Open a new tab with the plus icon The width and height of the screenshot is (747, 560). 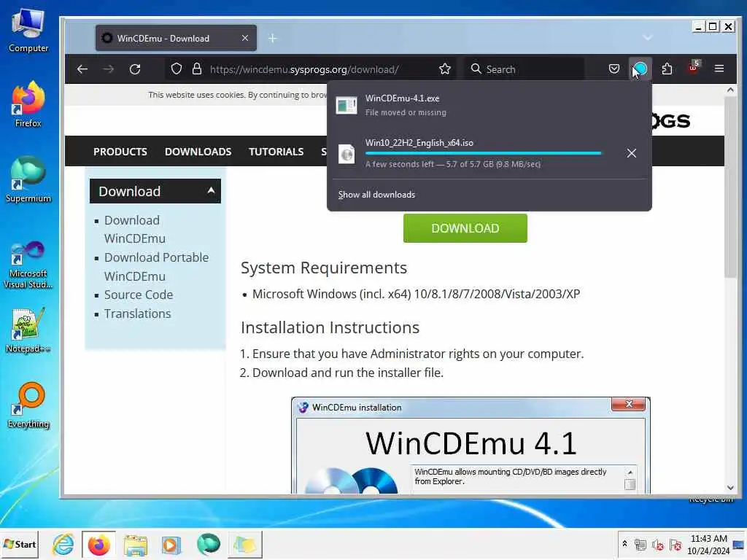273,38
